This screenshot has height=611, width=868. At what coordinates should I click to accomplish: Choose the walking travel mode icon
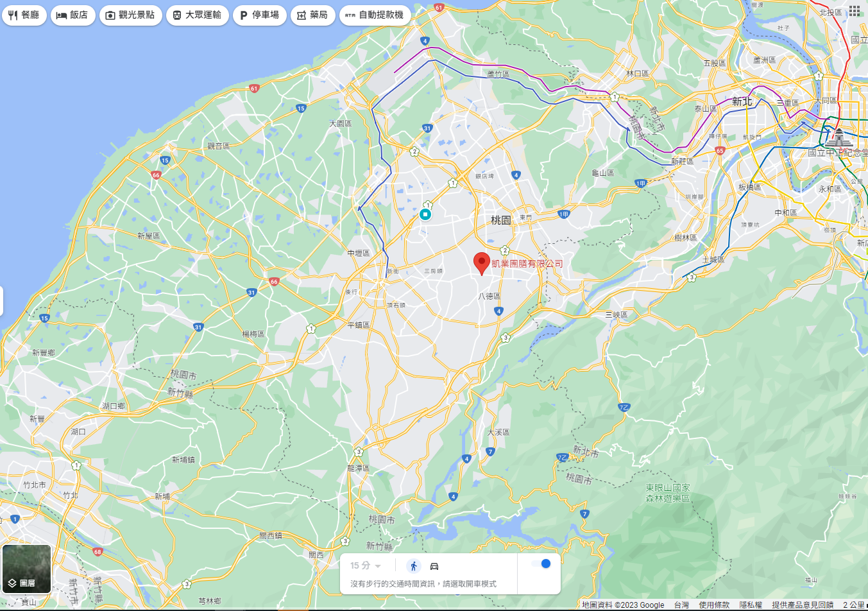414,566
